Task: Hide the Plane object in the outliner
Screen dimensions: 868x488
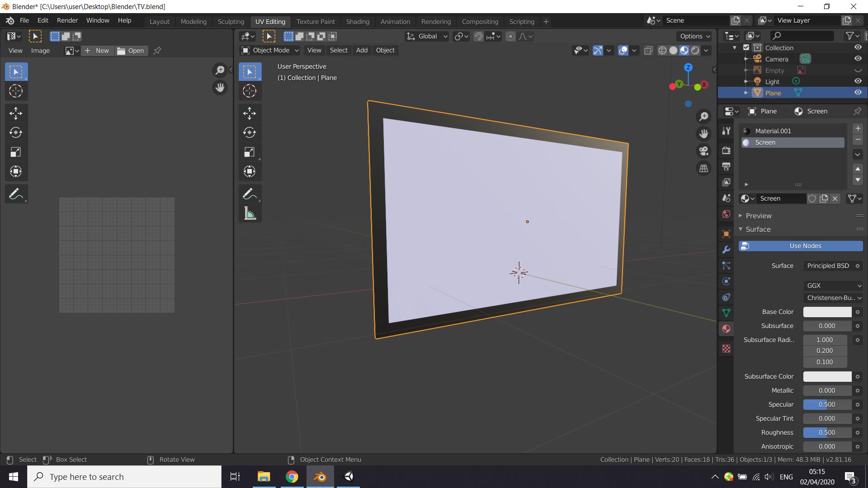Action: pos(859,93)
